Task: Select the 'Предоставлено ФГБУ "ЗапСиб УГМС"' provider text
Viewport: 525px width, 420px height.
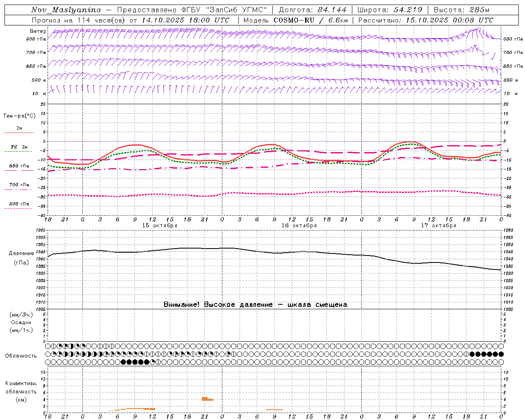Action: [x=192, y=10]
